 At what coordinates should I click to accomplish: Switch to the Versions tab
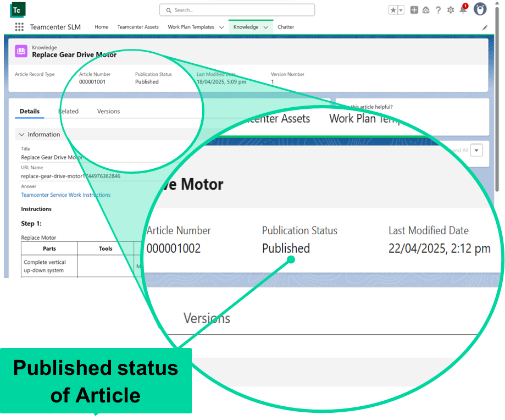click(x=108, y=111)
